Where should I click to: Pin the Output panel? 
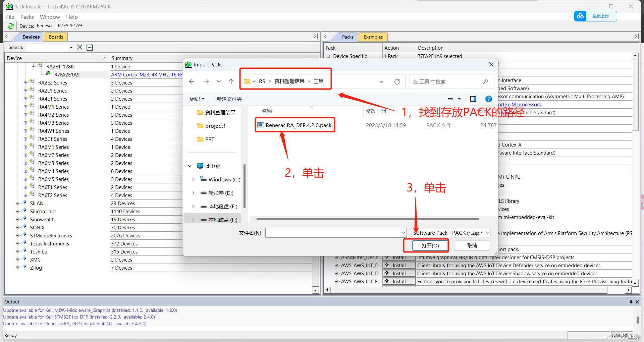[x=631, y=302]
